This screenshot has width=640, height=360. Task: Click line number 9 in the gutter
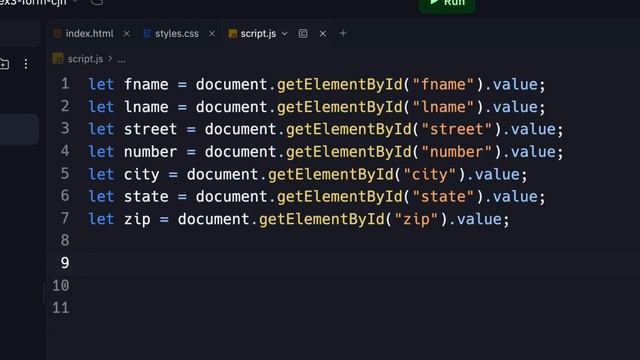65,263
